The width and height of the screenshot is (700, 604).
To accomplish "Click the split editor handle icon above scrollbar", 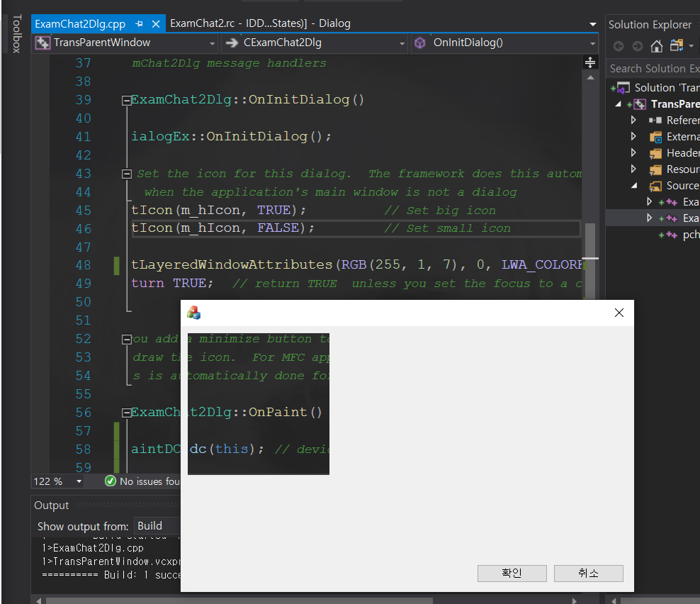I will coord(590,62).
